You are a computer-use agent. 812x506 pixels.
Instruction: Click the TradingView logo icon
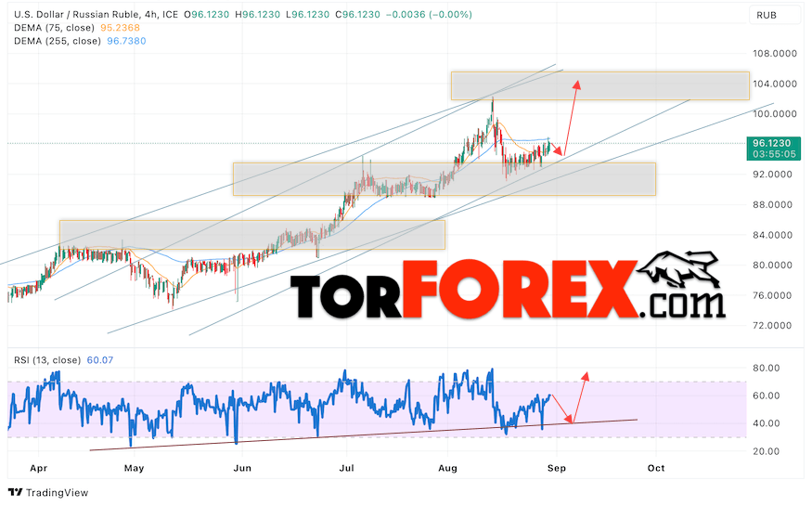pos(16,492)
